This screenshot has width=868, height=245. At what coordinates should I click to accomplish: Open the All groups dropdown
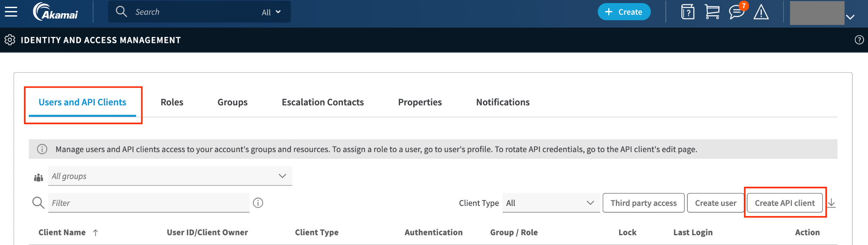170,176
